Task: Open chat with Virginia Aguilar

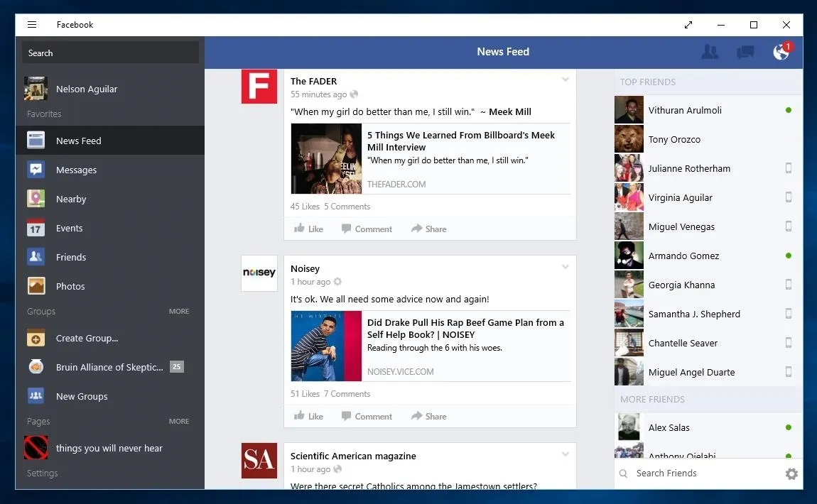Action: coord(708,197)
